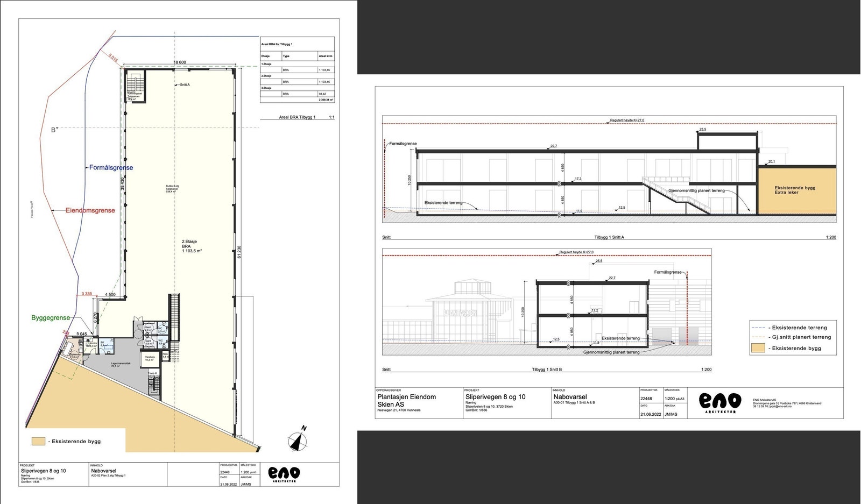Viewport: 861px width, 504px height.
Task: Click 'JM/MS' on the section sheet title block
Action: [671, 414]
